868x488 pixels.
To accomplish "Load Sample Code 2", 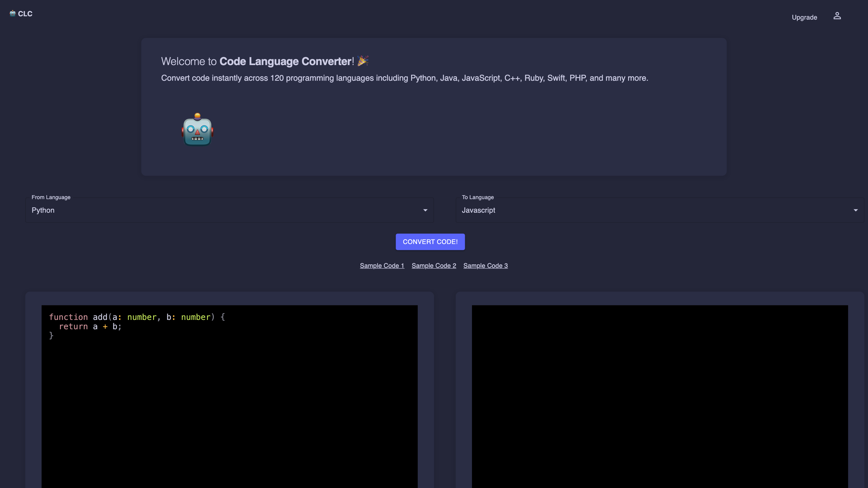I will 434,265.
